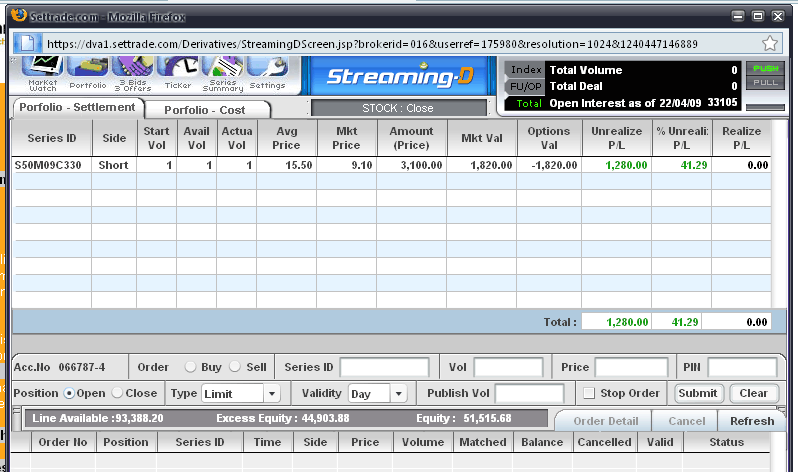Click the Mkt Price column header
The image size is (798, 472).
pos(347,138)
